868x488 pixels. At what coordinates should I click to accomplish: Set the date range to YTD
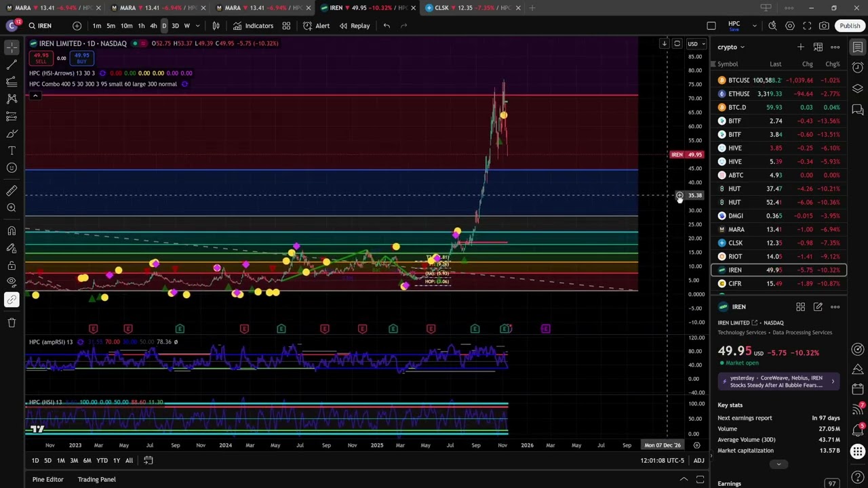pos(102,460)
